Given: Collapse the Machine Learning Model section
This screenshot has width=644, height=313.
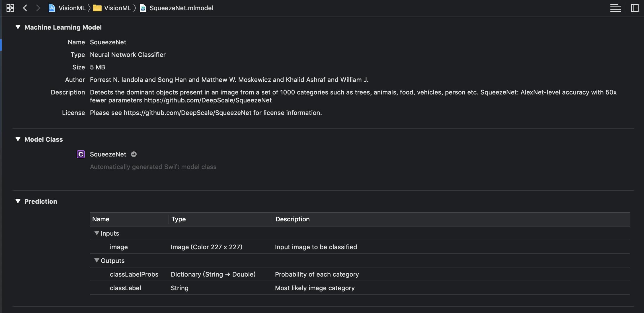Looking at the screenshot, I should 18,27.
